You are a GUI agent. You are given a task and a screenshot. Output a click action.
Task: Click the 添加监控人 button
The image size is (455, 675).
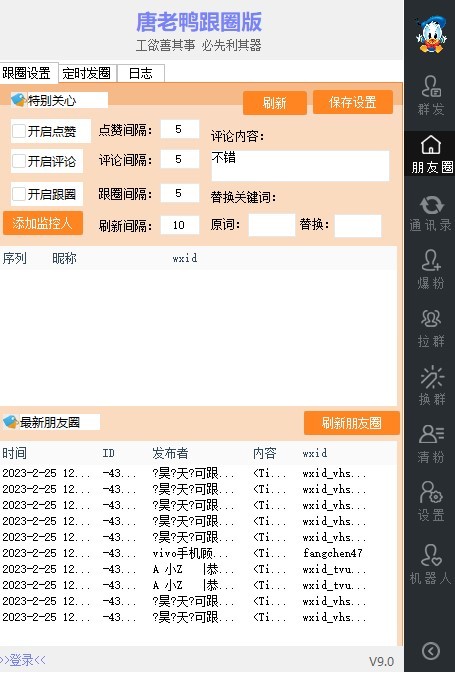point(43,223)
